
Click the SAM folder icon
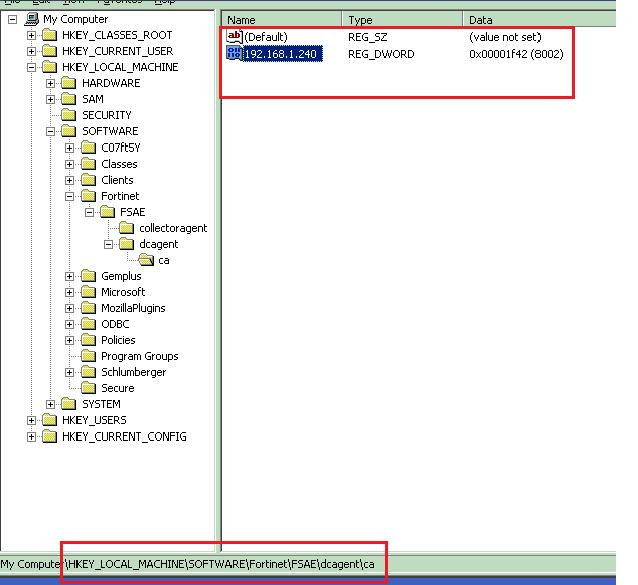pos(69,99)
